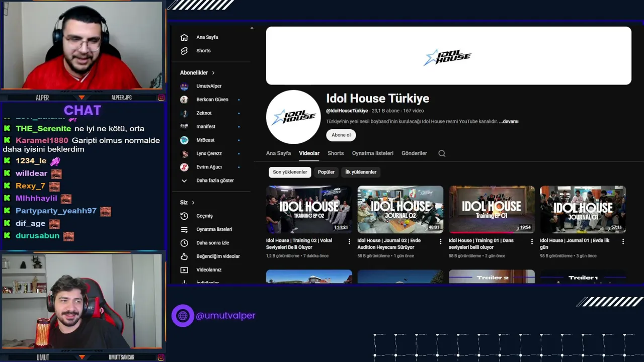
Task: Click Karamel1880 username in chat
Action: pos(42,141)
